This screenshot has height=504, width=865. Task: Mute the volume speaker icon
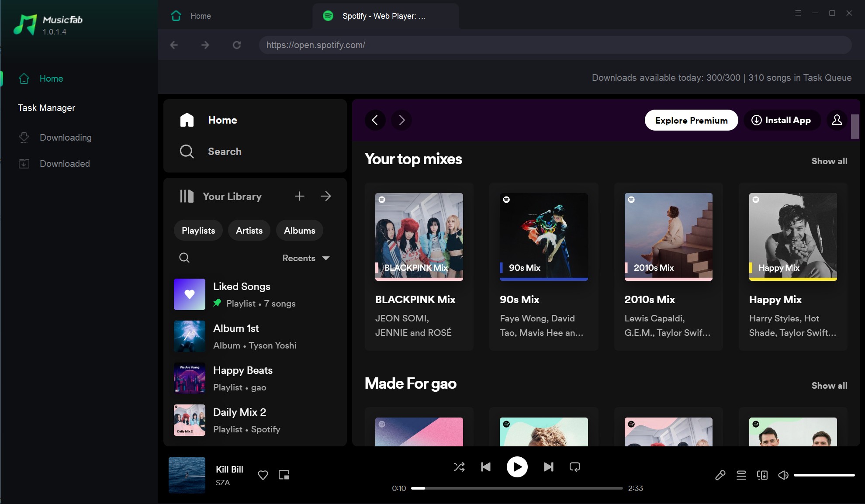point(783,475)
